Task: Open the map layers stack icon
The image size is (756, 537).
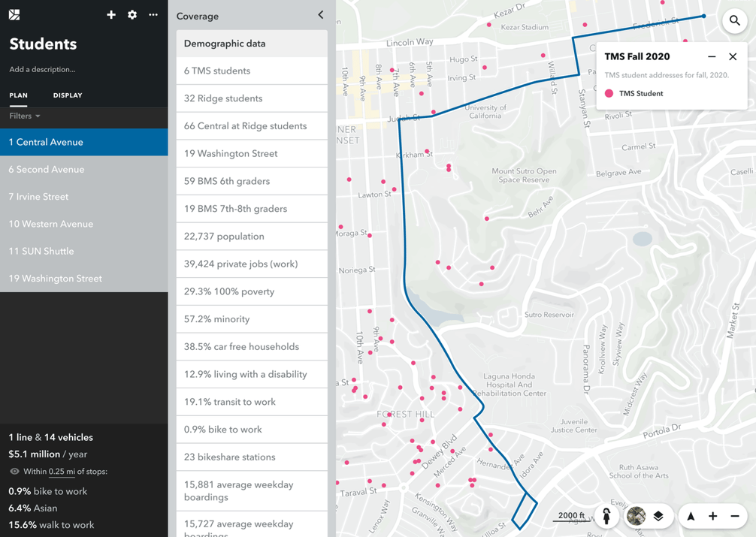Action: click(x=658, y=516)
